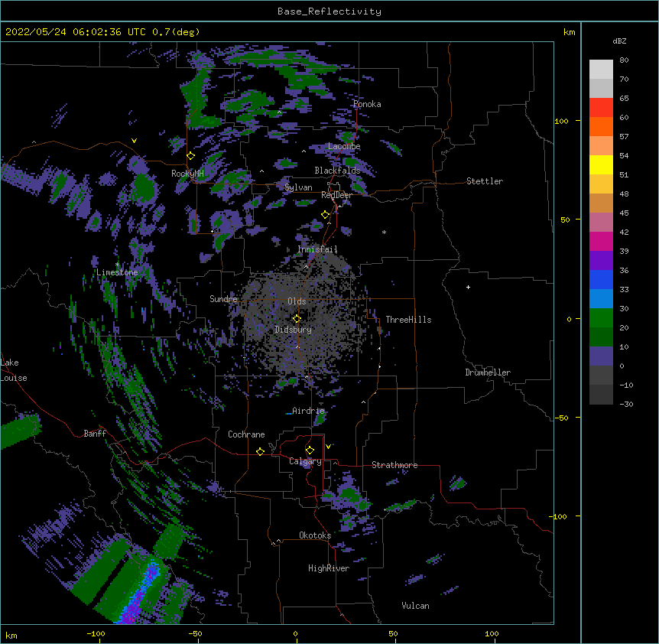Click the 45 value in the legend

coord(624,213)
